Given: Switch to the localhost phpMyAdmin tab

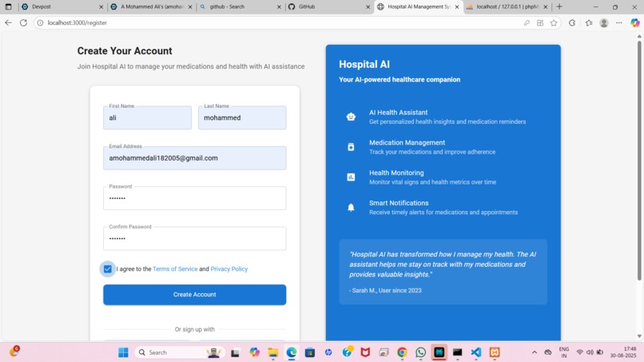Looking at the screenshot, I should 507,6.
